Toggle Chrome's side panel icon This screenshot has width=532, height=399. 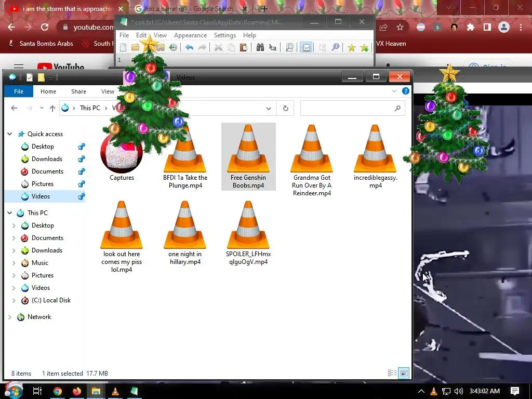[x=487, y=27]
